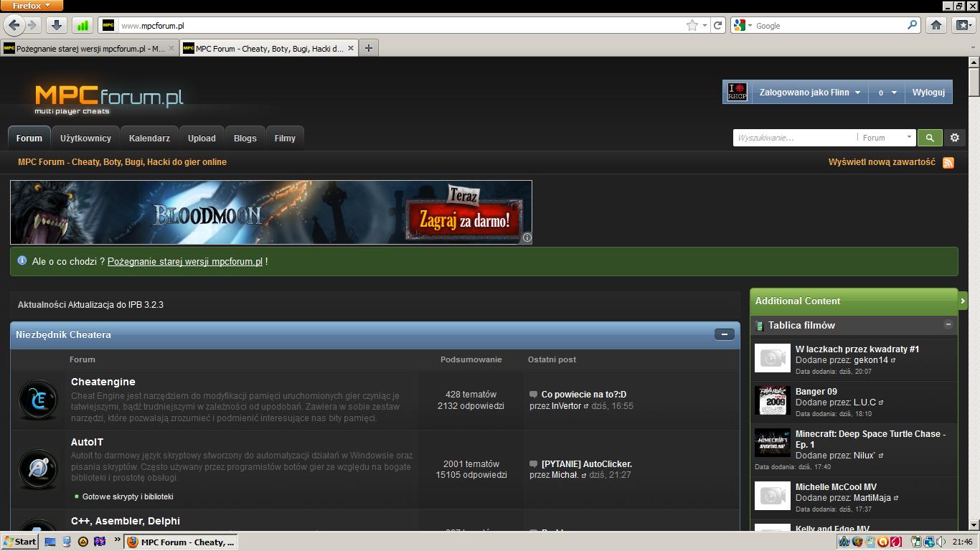
Task: Open profile link icon next to MartiMaja
Action: (896, 498)
